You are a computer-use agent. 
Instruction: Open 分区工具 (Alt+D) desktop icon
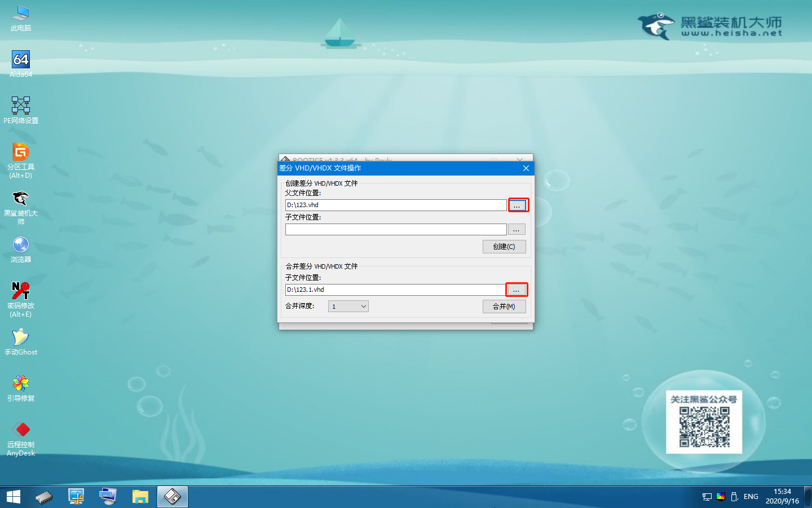[21, 160]
